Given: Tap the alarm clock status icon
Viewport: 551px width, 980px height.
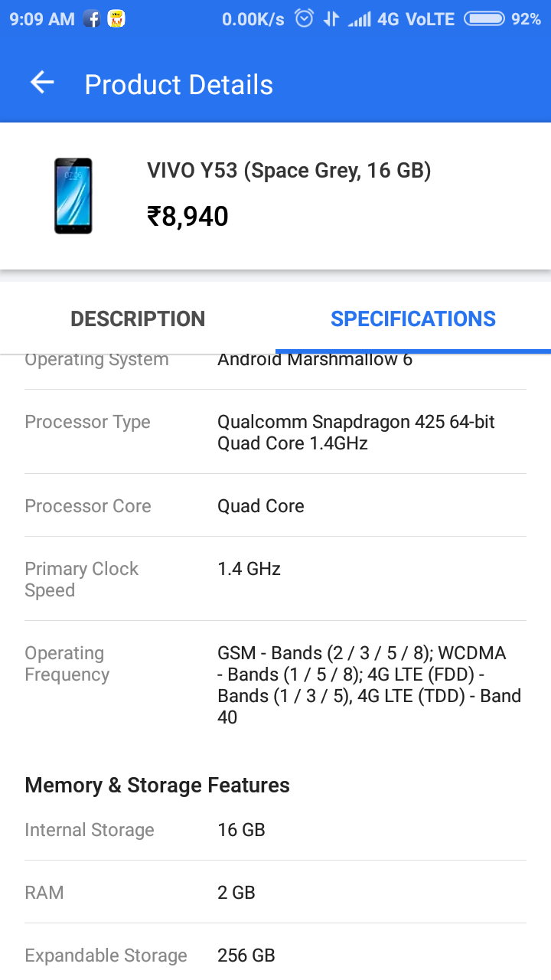Looking at the screenshot, I should pos(305,18).
